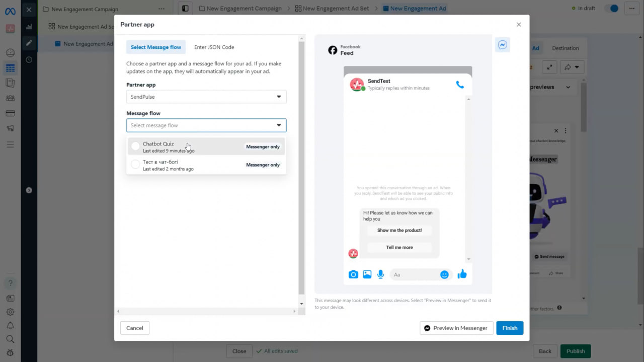Click the Back button

click(545, 351)
